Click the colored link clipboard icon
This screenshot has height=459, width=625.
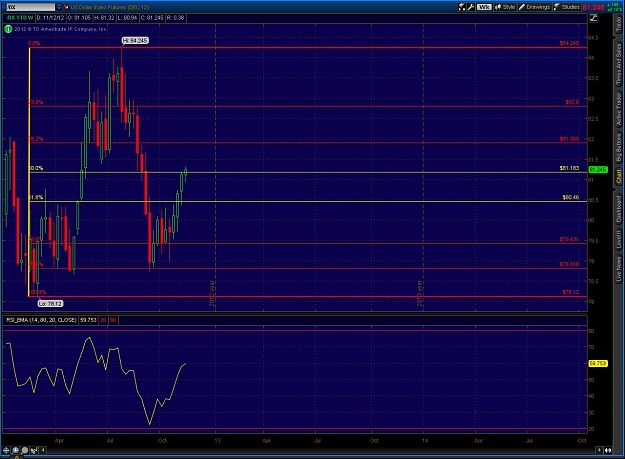pyautogui.click(x=66, y=7)
